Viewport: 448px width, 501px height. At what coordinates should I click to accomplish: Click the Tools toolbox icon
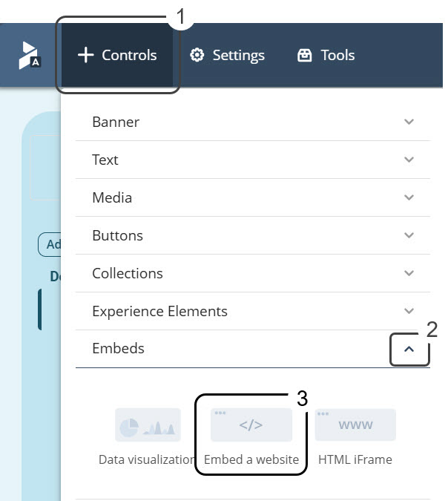[x=304, y=55]
